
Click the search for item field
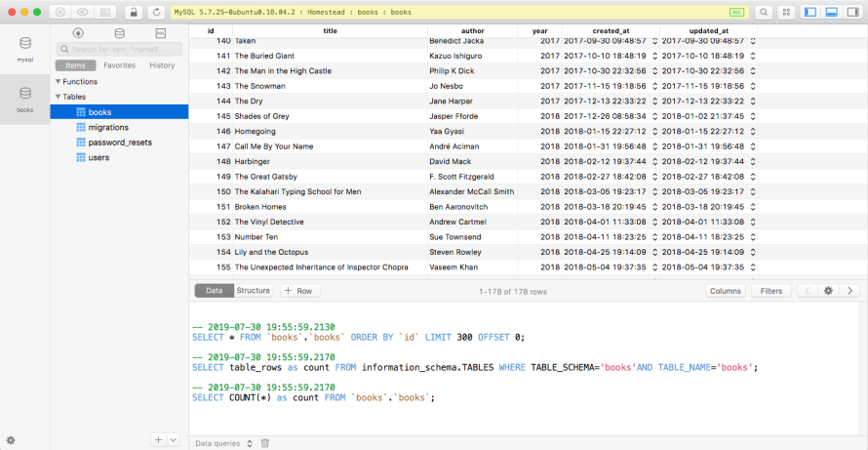[x=119, y=50]
